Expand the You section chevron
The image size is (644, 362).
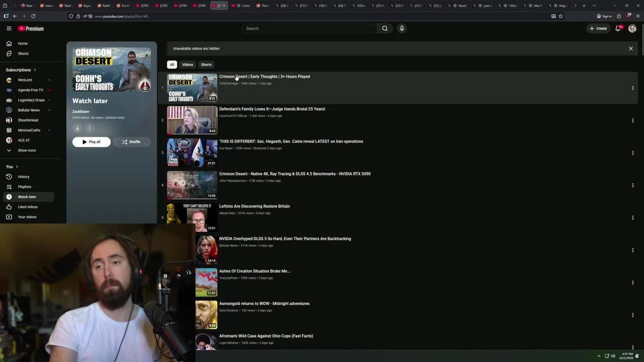[x=17, y=167]
